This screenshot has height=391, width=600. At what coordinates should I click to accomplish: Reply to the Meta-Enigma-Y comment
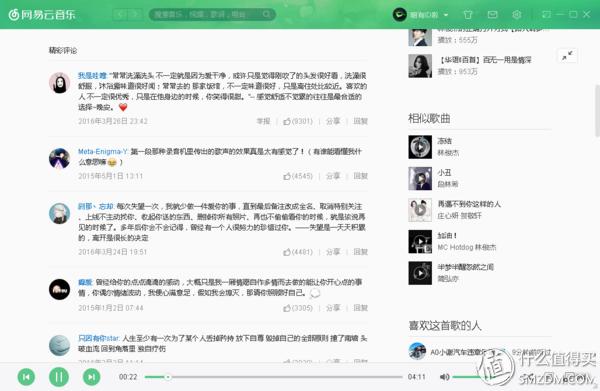(x=360, y=176)
